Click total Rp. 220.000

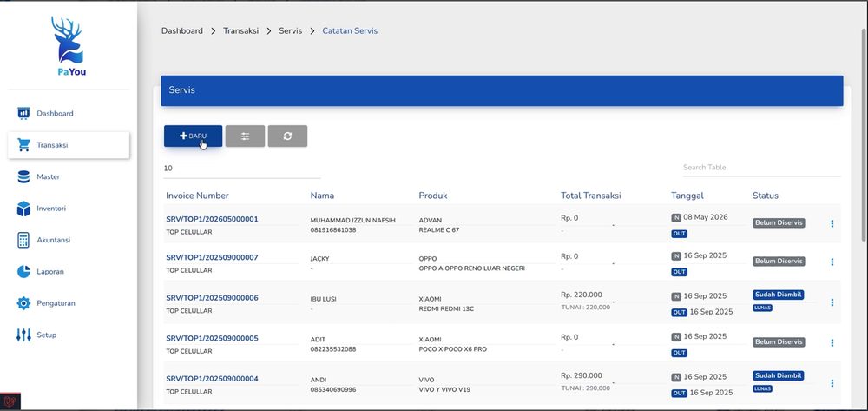(x=582, y=295)
